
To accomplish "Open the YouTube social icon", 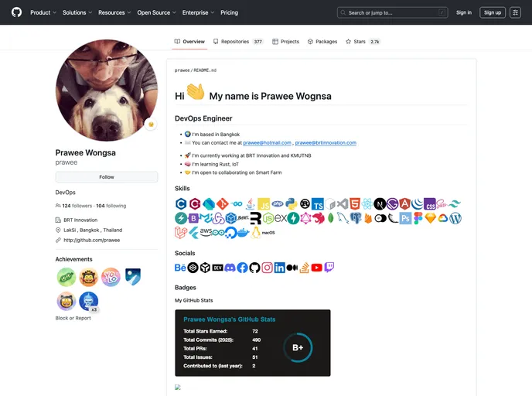I will [316, 268].
